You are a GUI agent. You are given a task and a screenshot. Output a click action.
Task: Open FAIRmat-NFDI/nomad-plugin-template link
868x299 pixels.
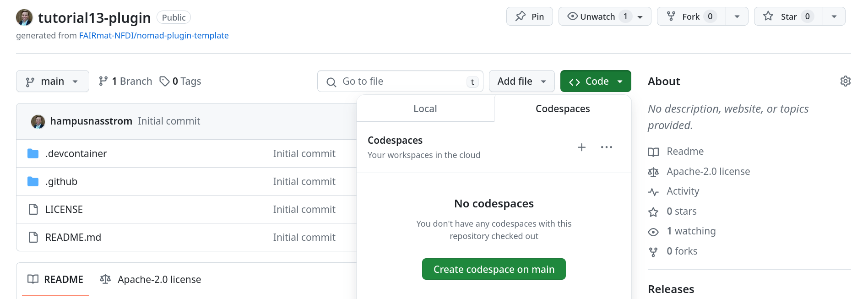pos(154,35)
